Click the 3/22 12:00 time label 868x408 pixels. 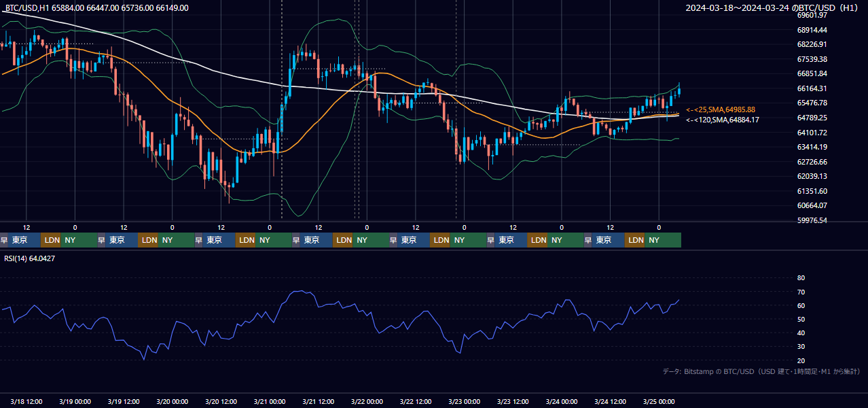416,402
